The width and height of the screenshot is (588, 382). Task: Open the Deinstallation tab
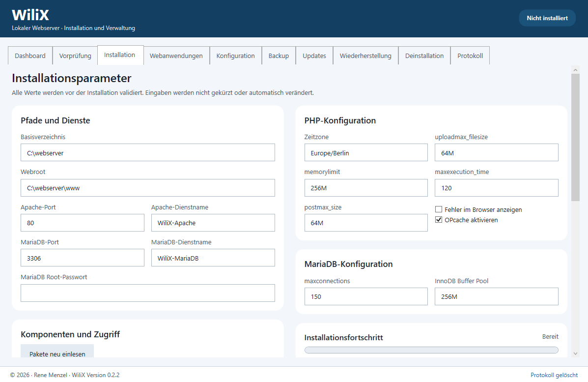click(424, 56)
